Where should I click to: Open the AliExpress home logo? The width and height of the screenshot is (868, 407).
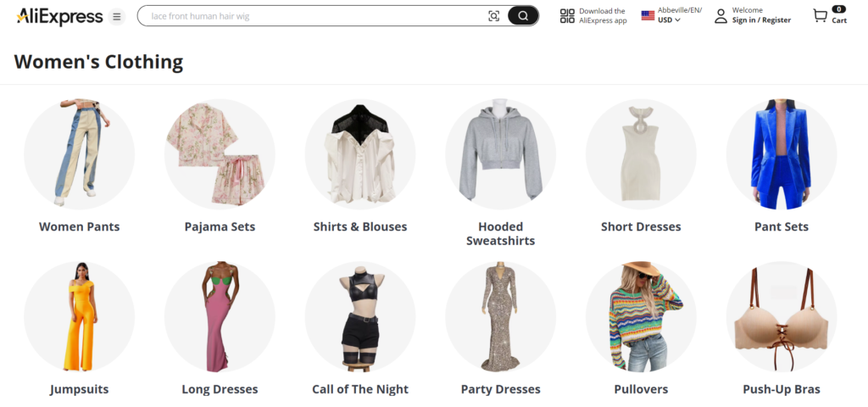(x=60, y=16)
